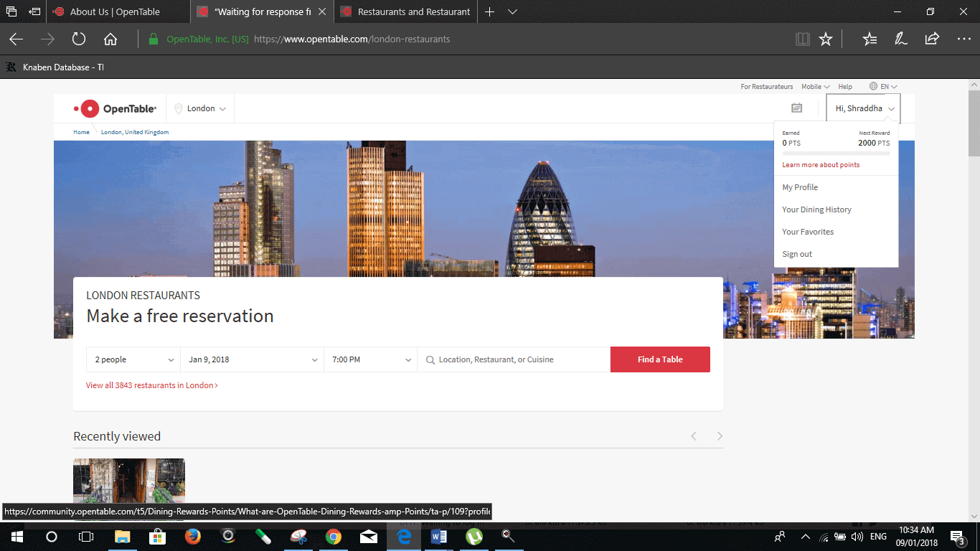Viewport: 980px width, 551px height.
Task: Open uTorrent from the taskbar
Action: click(474, 537)
